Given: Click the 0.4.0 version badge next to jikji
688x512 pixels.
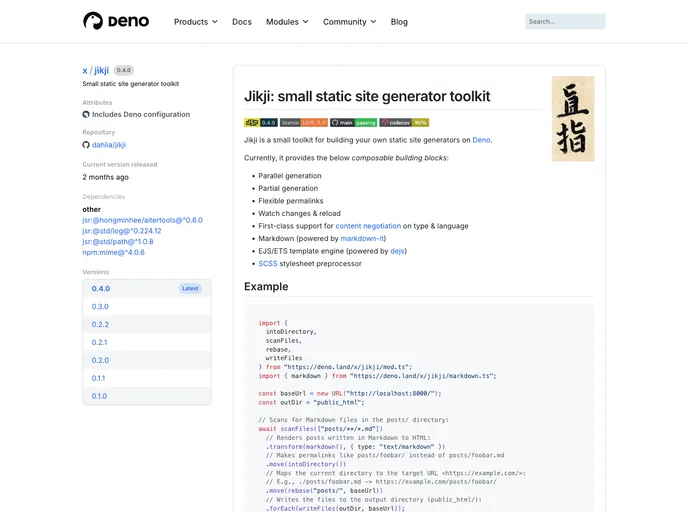Looking at the screenshot, I should 124,70.
